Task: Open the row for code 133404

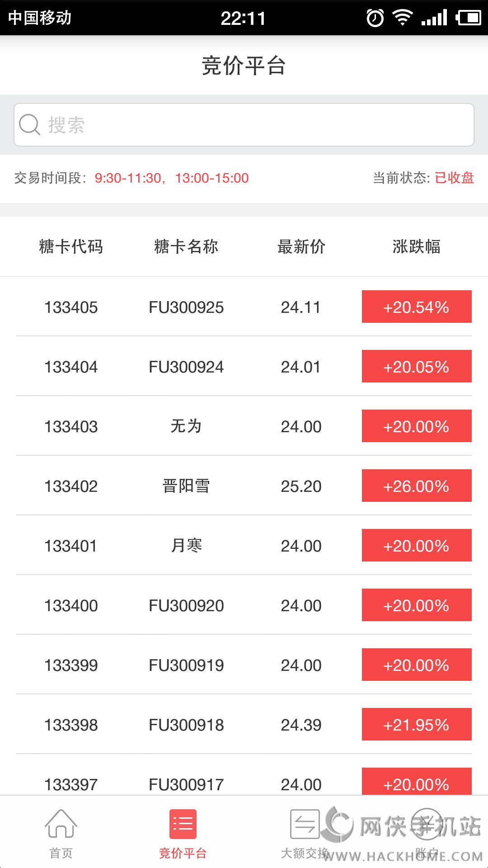Action: tap(71, 367)
